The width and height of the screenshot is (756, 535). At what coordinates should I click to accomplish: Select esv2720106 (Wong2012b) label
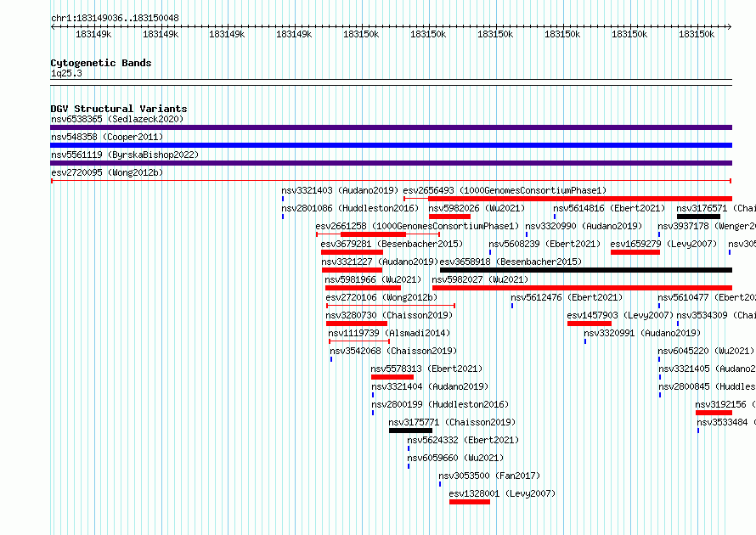381,297
